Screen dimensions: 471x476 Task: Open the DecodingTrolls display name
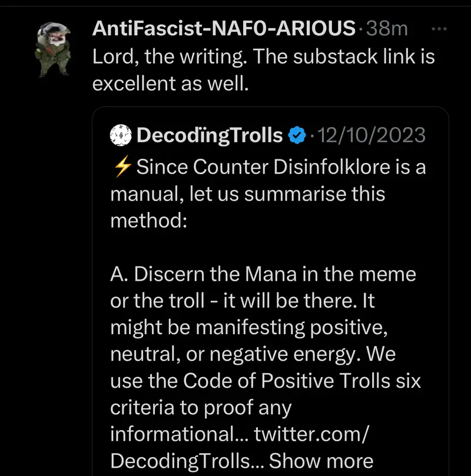tap(210, 136)
